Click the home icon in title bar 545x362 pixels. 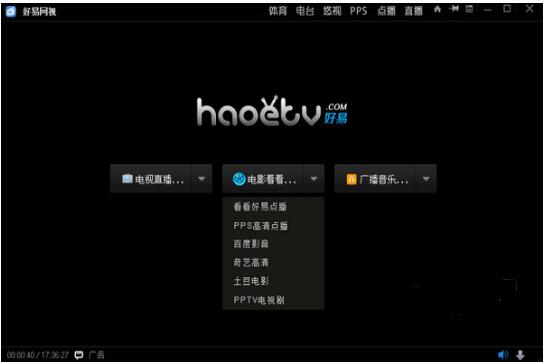click(x=437, y=9)
